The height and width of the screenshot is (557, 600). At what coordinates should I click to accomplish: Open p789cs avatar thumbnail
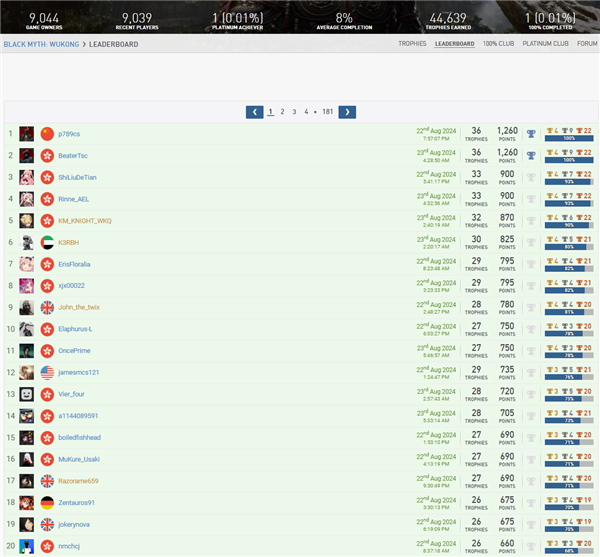point(27,134)
